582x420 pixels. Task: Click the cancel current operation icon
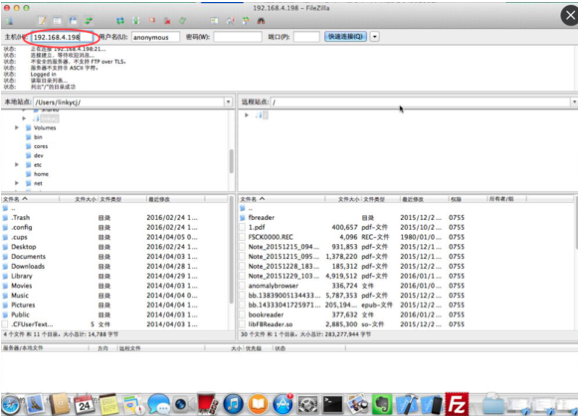coord(152,21)
